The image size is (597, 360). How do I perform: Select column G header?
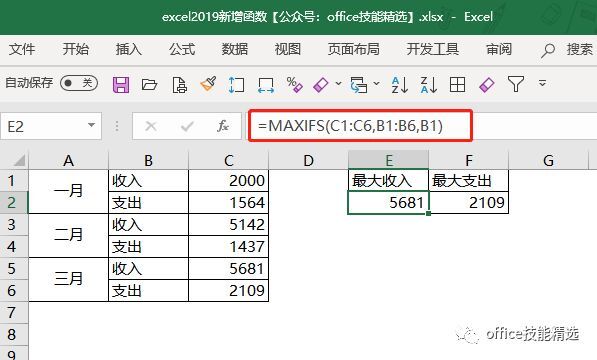coord(548,160)
